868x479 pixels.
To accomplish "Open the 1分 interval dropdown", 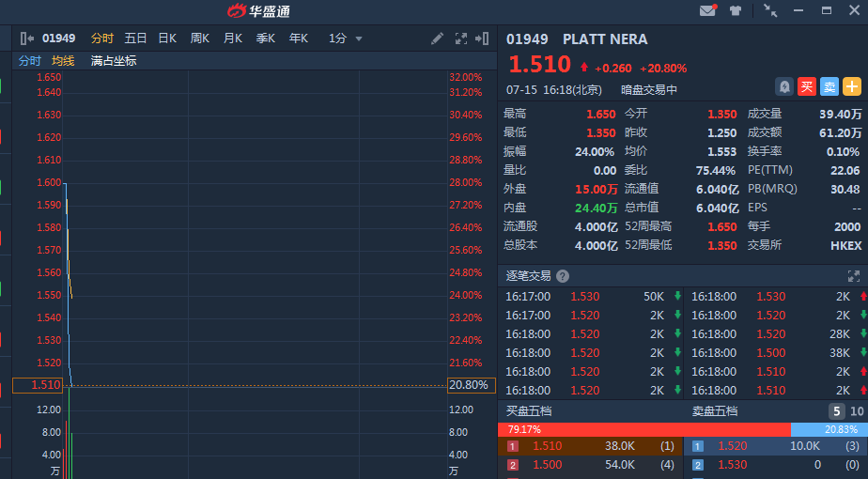I will pos(345,39).
